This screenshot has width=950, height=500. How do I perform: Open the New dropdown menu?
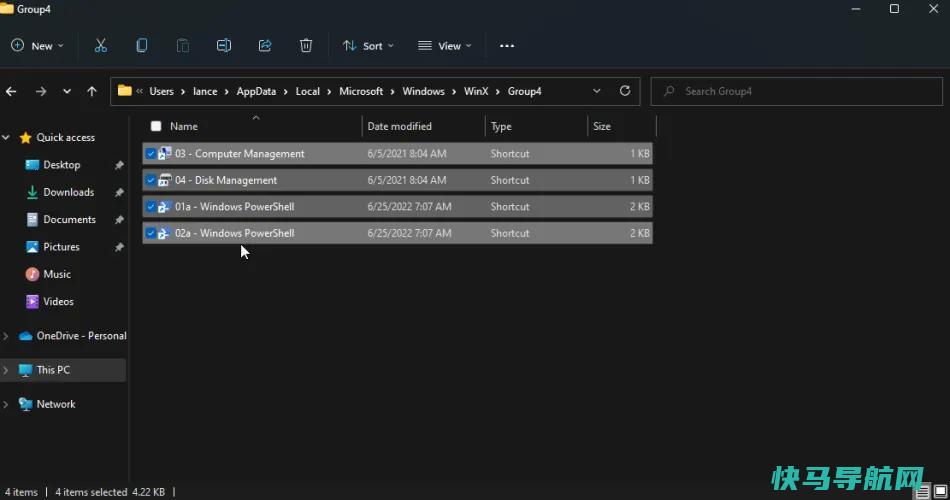[x=37, y=45]
